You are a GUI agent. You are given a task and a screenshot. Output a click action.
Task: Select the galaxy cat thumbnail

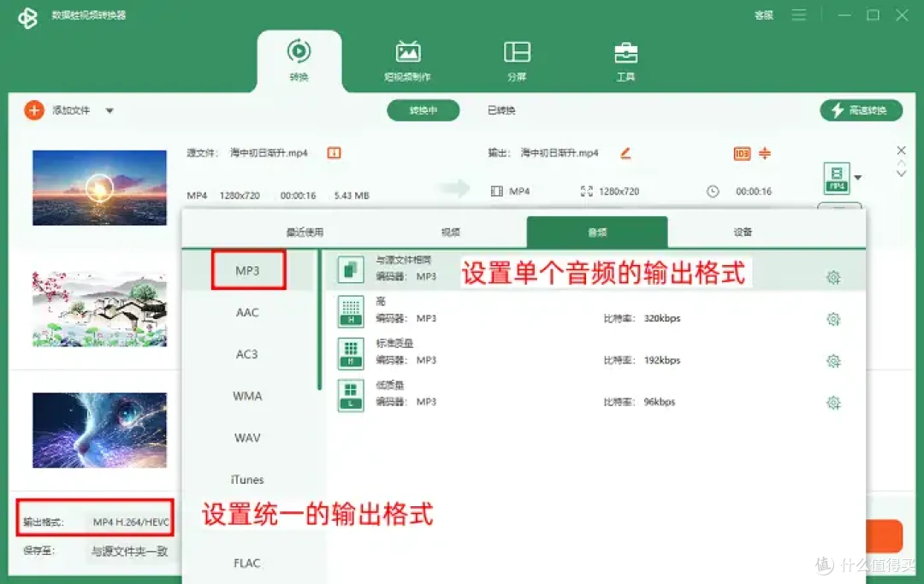tap(99, 430)
